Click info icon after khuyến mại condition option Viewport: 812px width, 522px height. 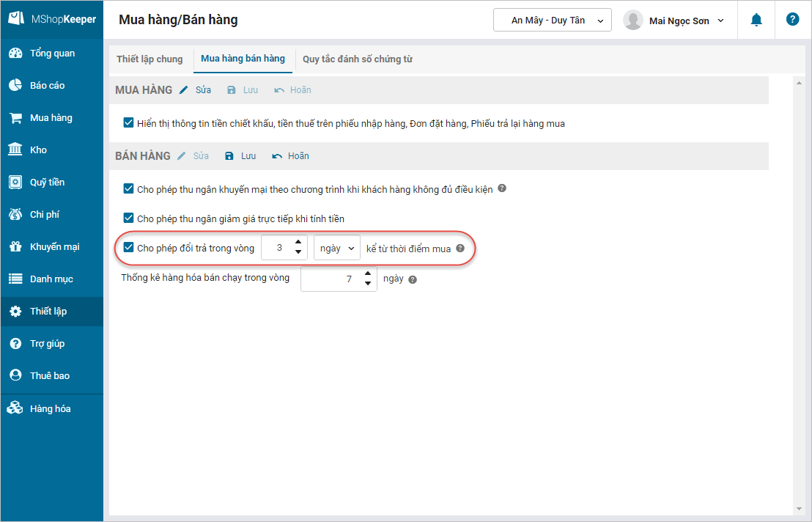click(502, 188)
